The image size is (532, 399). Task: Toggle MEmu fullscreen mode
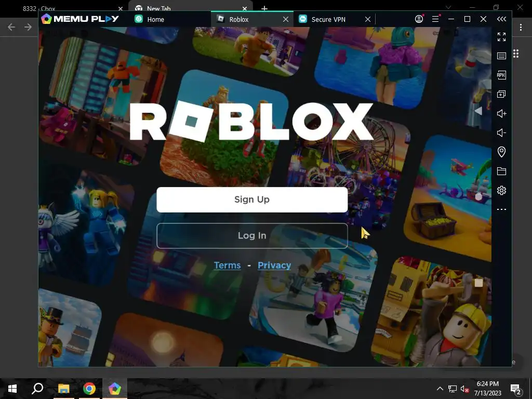pyautogui.click(x=501, y=37)
